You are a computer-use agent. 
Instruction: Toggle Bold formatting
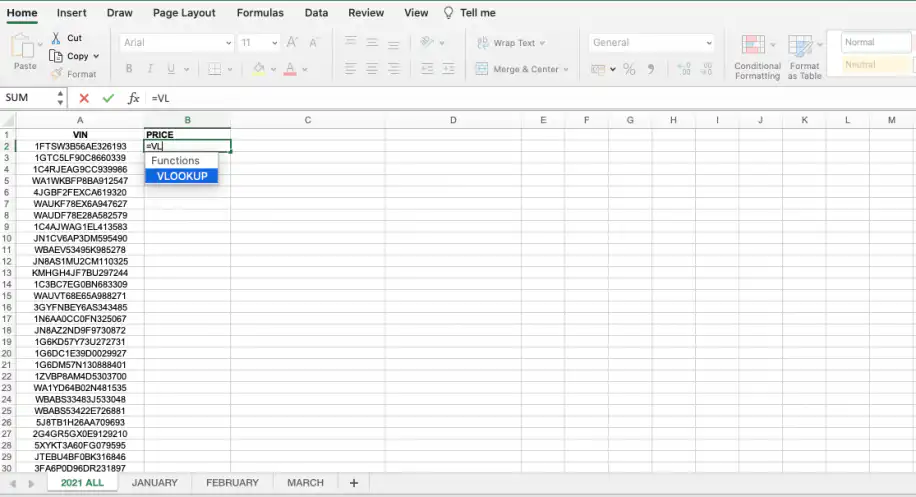129,69
